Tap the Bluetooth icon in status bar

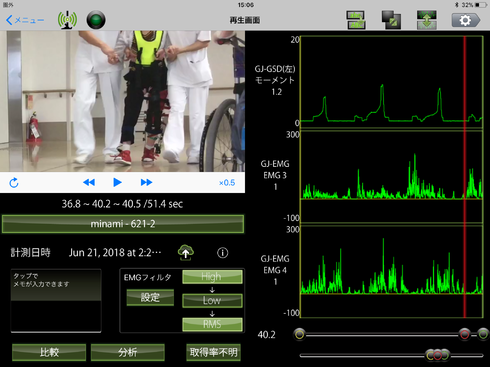tap(457, 5)
